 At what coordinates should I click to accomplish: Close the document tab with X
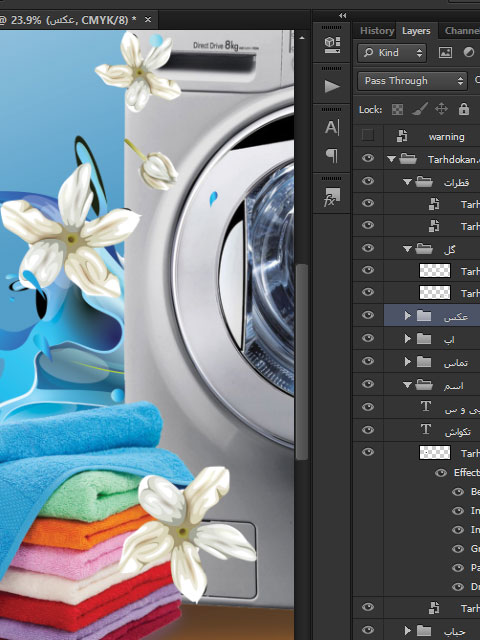[x=148, y=19]
